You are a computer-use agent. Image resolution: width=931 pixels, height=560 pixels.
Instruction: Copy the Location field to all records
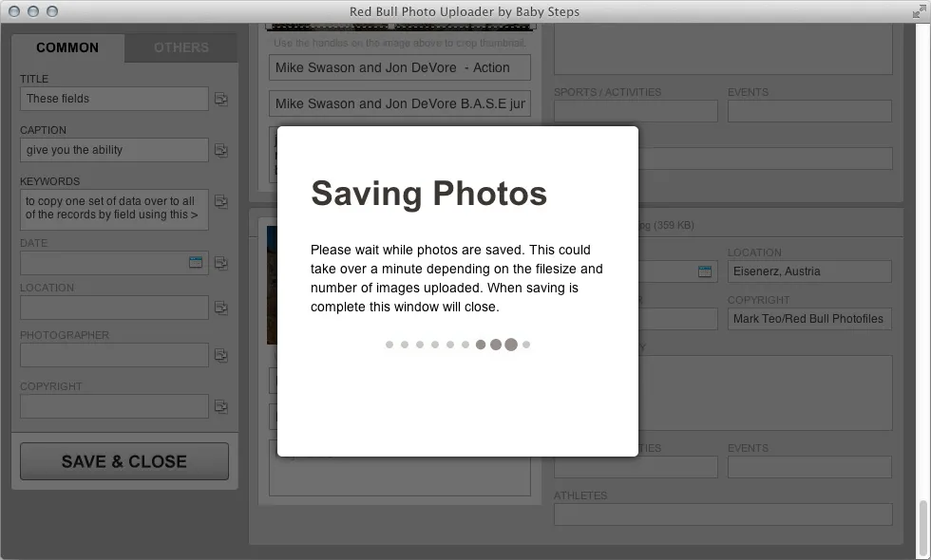click(220, 308)
